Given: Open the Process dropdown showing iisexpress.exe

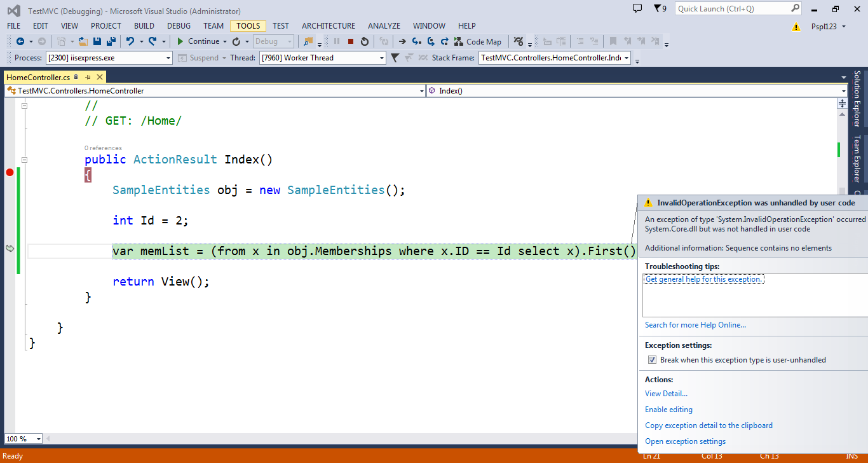Looking at the screenshot, I should [168, 57].
